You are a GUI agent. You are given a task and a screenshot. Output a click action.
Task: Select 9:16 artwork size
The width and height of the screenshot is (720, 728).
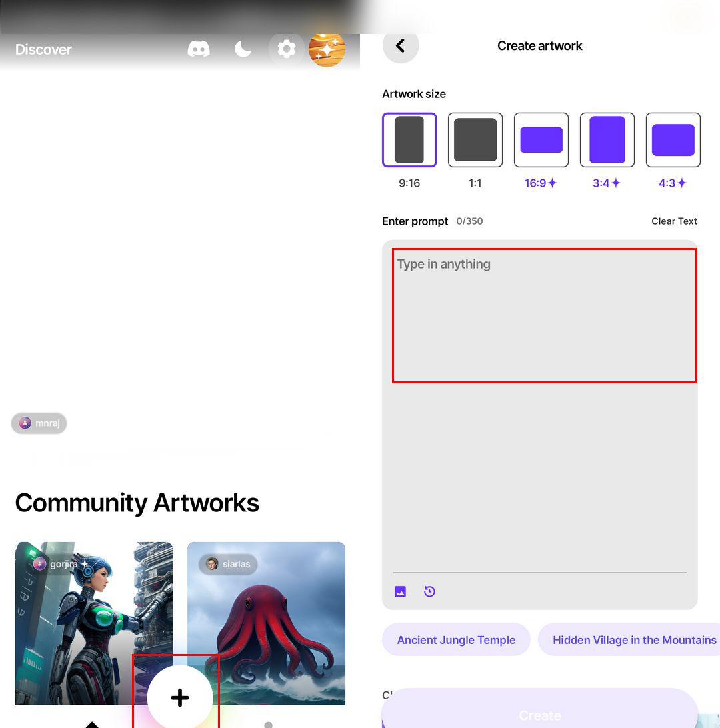[409, 140]
